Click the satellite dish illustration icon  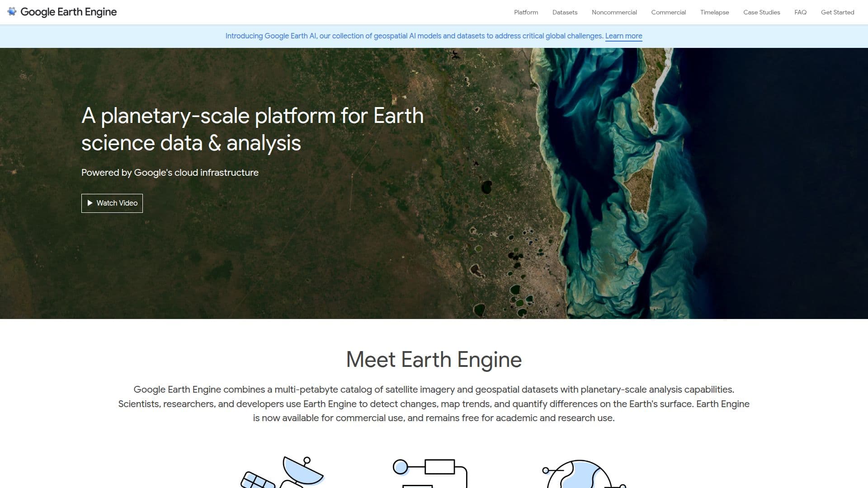[282, 472]
